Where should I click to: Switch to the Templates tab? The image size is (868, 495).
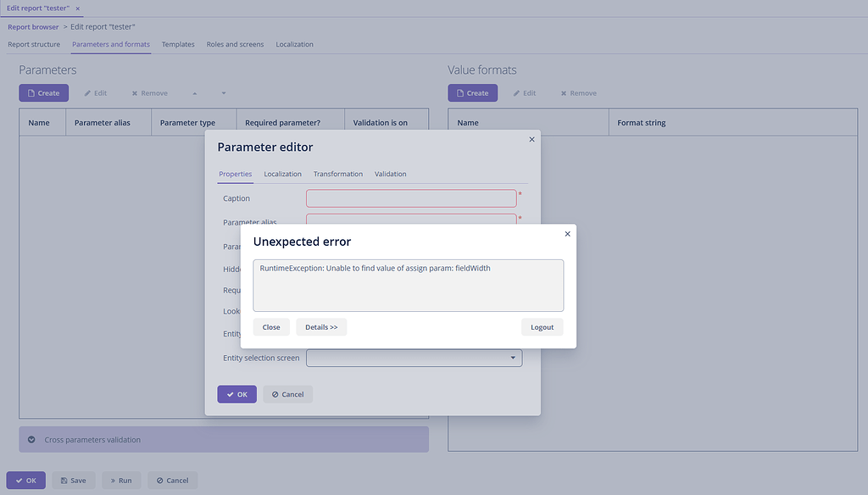coord(177,44)
